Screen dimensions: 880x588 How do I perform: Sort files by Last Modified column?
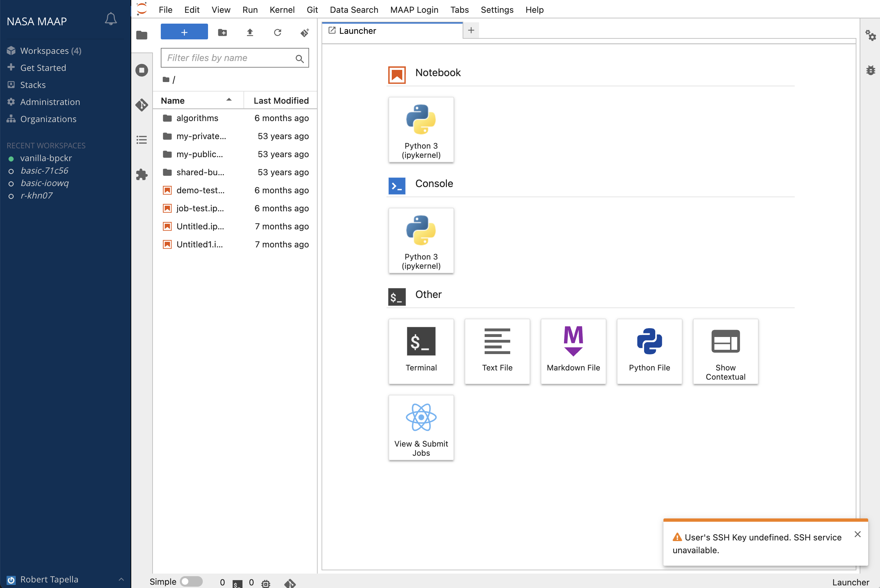281,100
